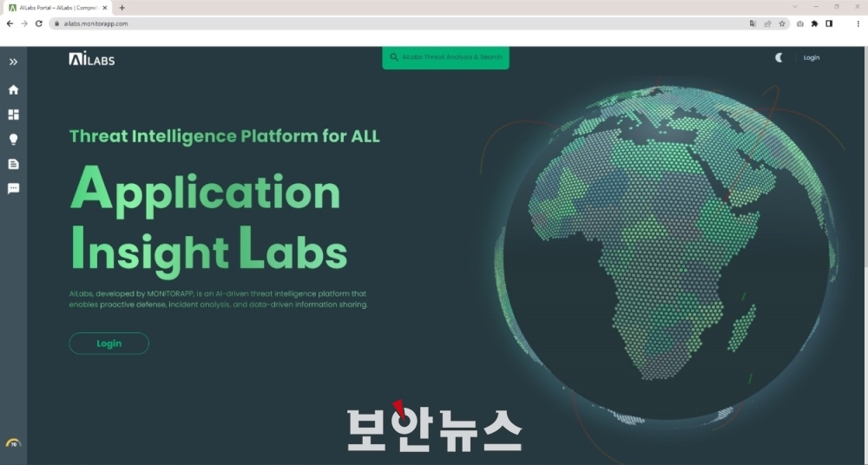Select the AILabs Portal browser tab

tap(57, 8)
